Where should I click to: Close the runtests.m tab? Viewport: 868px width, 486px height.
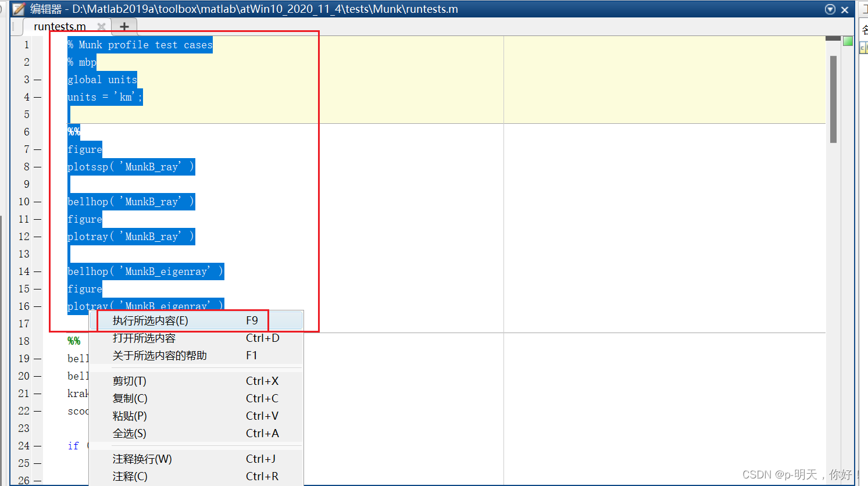click(x=101, y=27)
